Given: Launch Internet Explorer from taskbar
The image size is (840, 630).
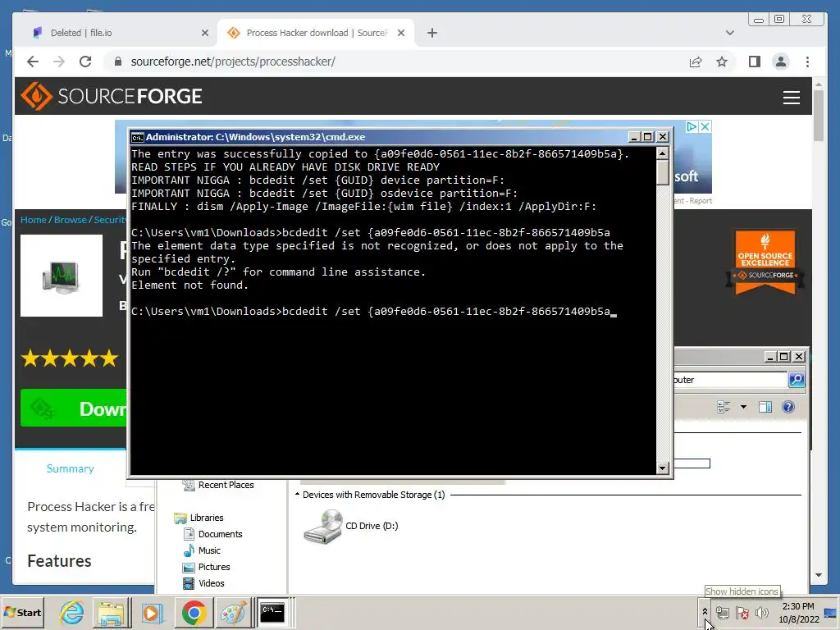Looking at the screenshot, I should tap(72, 612).
